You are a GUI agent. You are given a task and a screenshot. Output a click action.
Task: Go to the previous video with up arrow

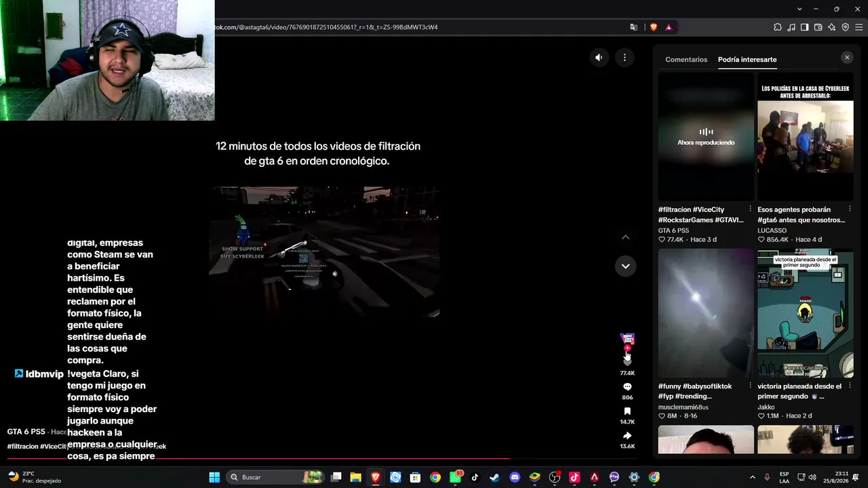pos(625,237)
